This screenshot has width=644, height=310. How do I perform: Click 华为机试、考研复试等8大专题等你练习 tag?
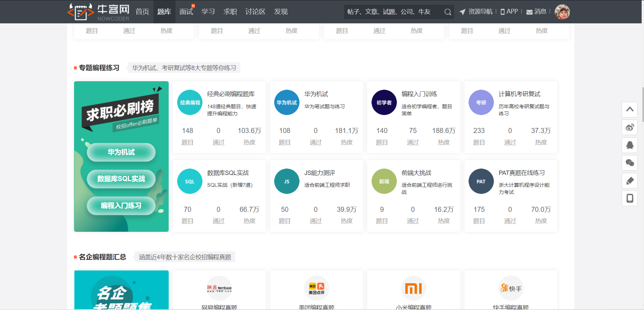[184, 68]
